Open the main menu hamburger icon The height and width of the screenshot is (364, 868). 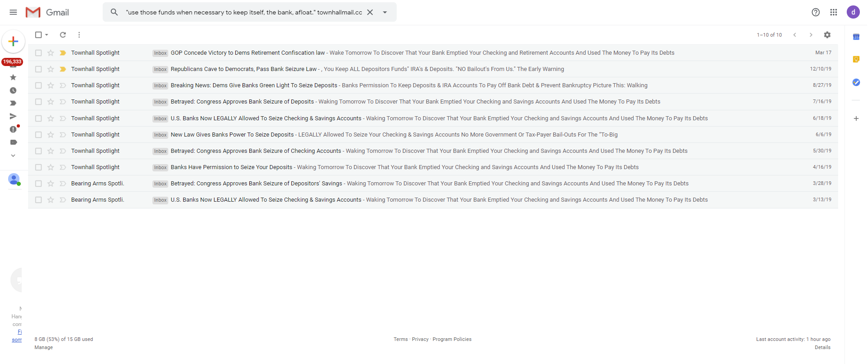13,12
